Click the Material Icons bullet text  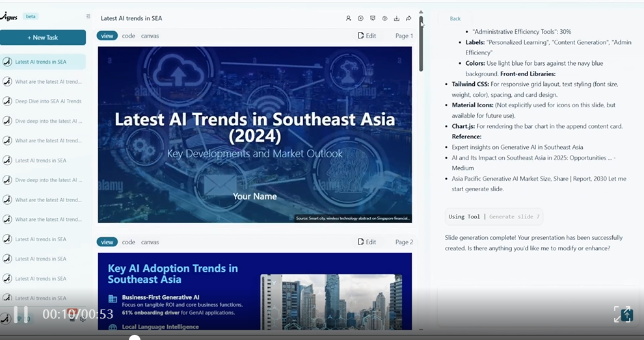pyautogui.click(x=533, y=110)
